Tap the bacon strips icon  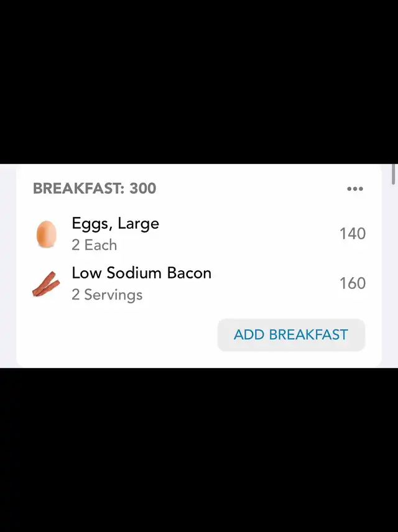tap(46, 284)
